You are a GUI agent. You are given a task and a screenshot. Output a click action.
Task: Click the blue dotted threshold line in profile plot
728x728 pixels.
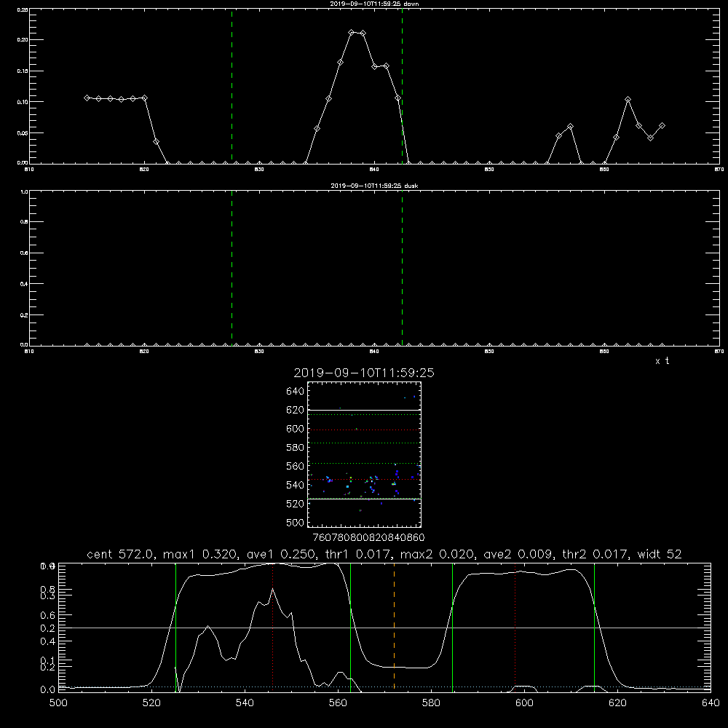pos(384,687)
